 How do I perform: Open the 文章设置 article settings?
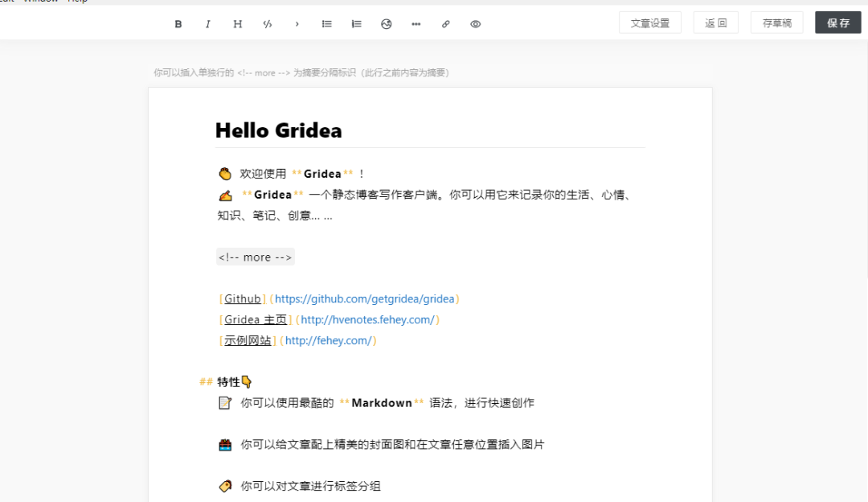pos(650,23)
